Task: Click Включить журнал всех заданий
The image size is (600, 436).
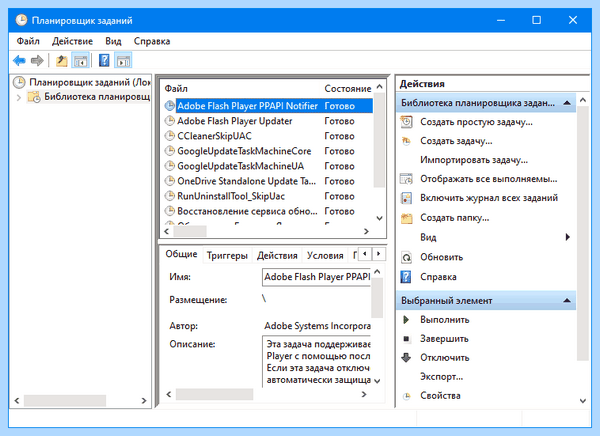Action: [489, 198]
